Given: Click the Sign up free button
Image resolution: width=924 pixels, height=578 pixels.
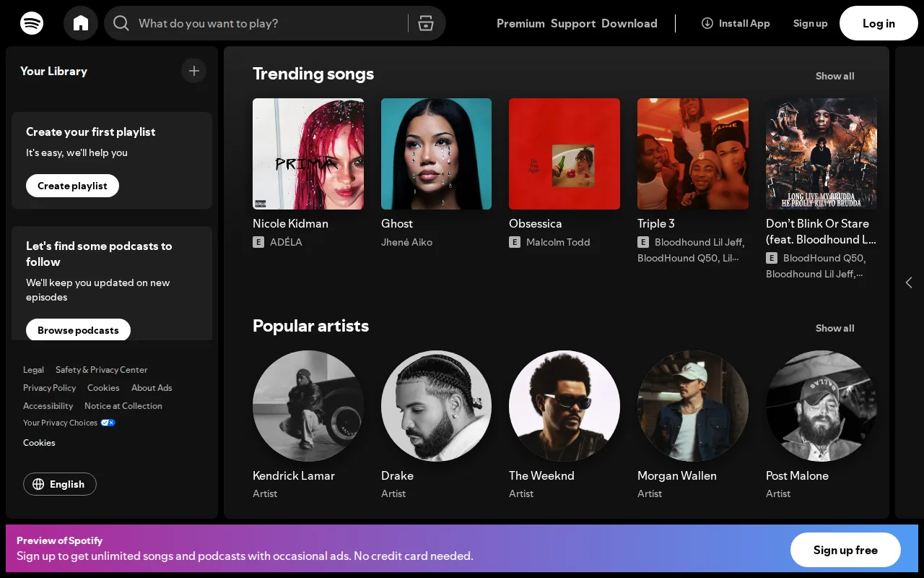Looking at the screenshot, I should [845, 550].
